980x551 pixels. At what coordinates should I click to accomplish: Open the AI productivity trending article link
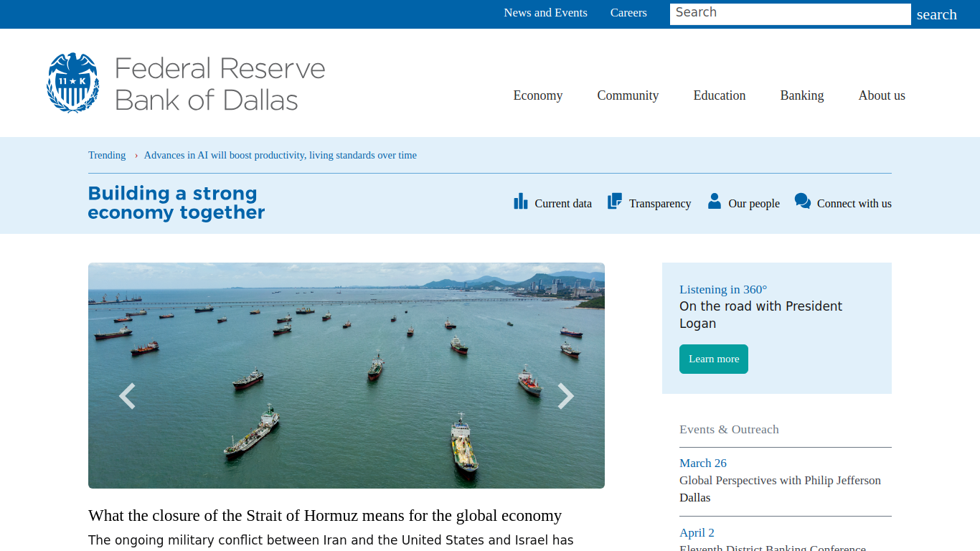281,155
